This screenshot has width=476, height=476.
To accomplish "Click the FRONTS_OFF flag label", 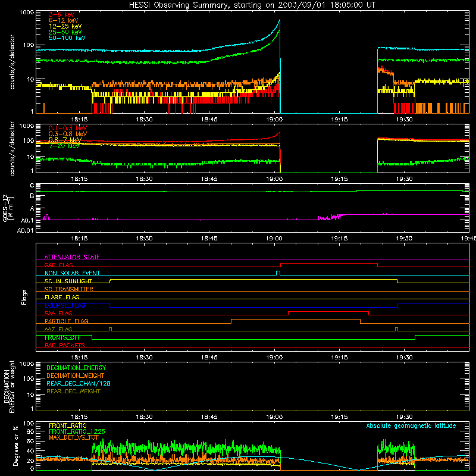I will [x=62, y=337].
